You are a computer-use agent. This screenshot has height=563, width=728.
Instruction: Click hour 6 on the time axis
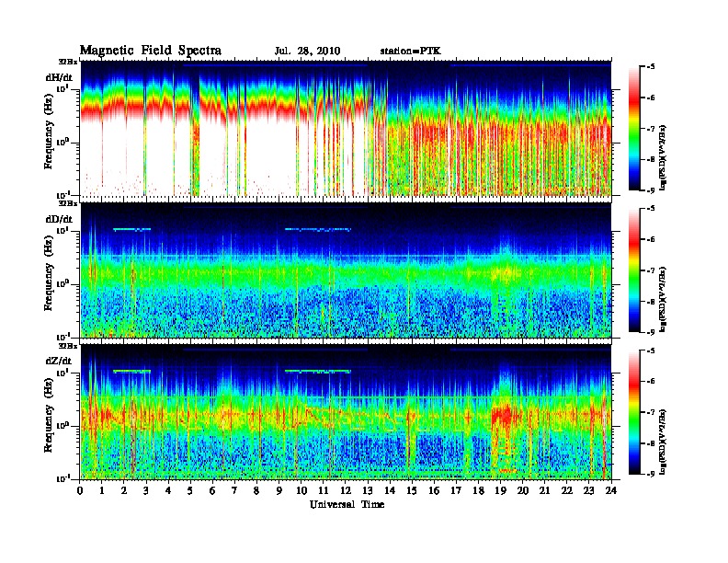coord(213,490)
